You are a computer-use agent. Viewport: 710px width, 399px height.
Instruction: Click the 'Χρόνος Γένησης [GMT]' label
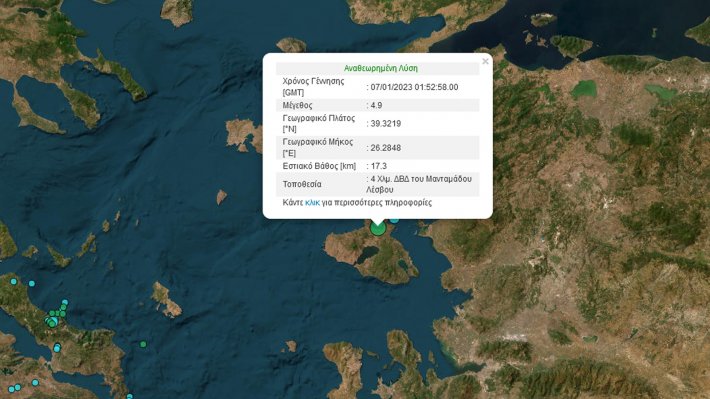pyautogui.click(x=313, y=87)
